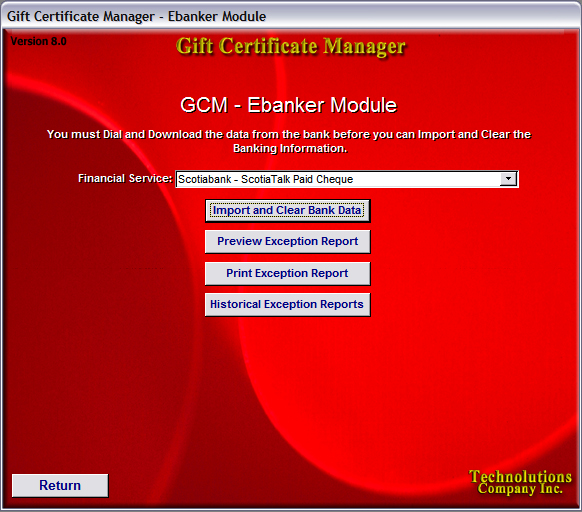Click the dark red area above Return
This screenshot has height=512, width=582.
pyautogui.click(x=60, y=408)
